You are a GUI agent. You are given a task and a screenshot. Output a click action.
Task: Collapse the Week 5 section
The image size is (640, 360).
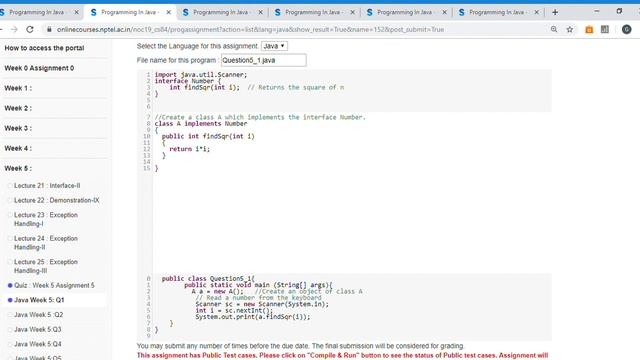[x=18, y=168]
